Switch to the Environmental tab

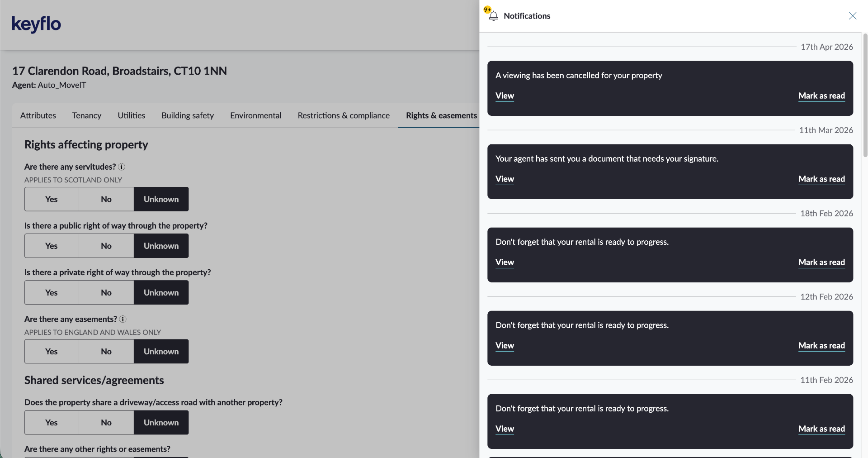pyautogui.click(x=256, y=115)
